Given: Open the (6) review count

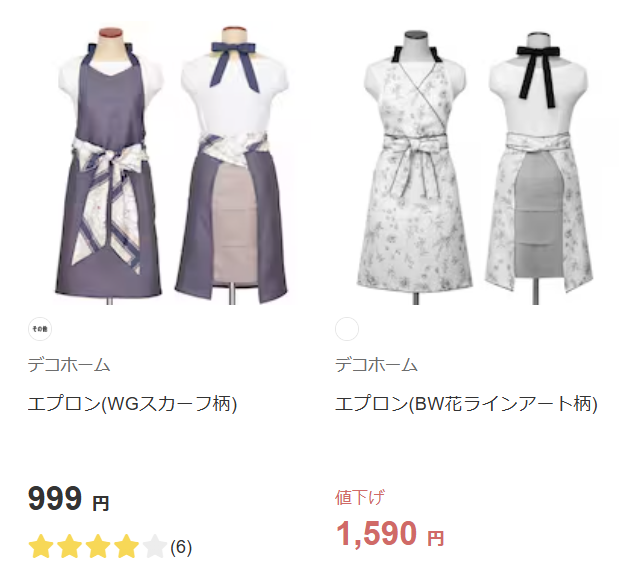Looking at the screenshot, I should pyautogui.click(x=181, y=547).
